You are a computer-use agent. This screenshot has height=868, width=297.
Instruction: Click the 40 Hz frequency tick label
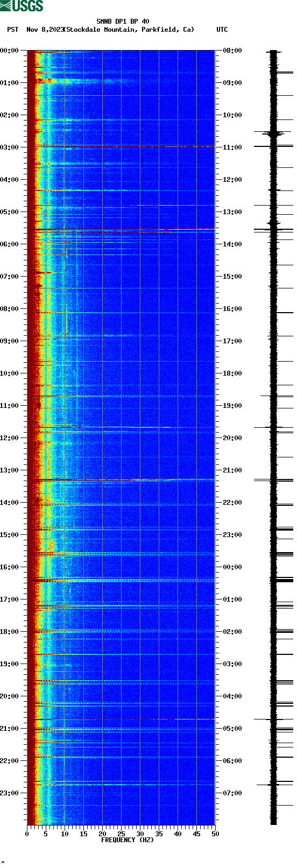click(178, 834)
